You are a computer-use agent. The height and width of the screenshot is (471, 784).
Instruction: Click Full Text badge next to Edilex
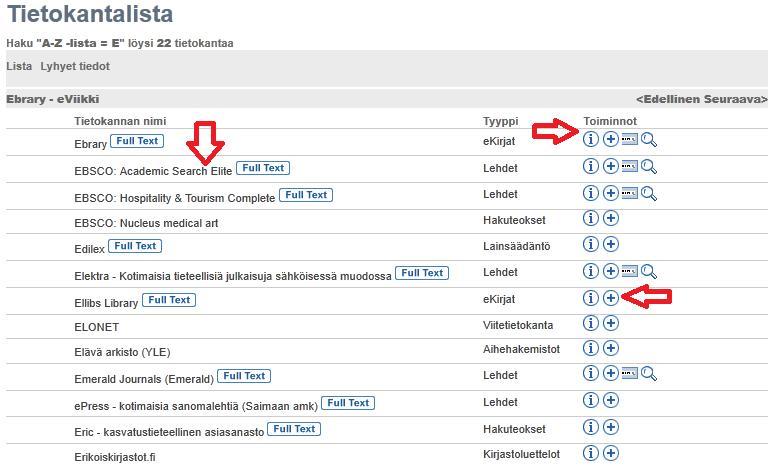coord(135,246)
